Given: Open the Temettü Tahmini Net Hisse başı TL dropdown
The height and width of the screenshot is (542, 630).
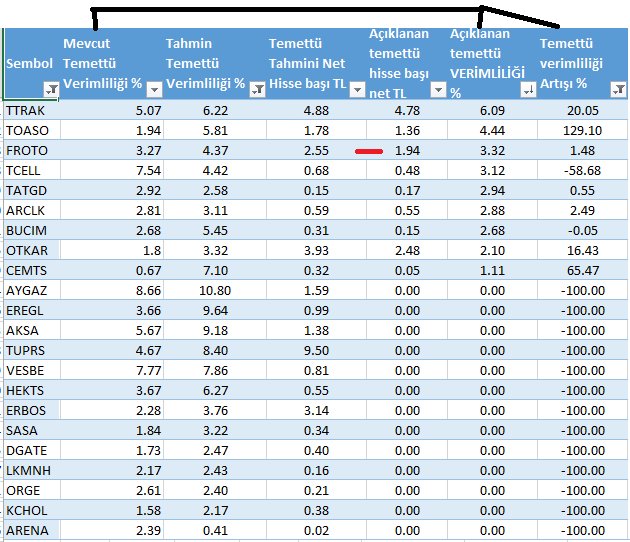Looking at the screenshot, I should coord(357,90).
